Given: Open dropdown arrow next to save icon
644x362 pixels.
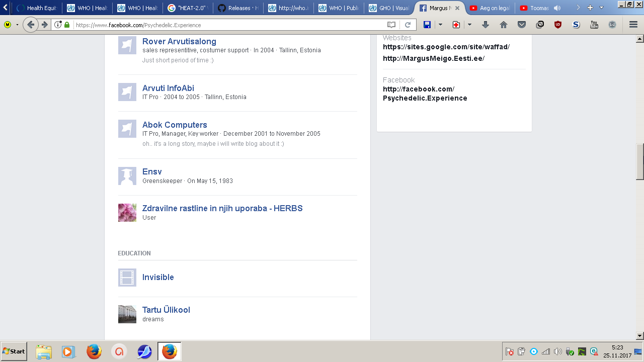Looking at the screenshot, I should click(440, 25).
